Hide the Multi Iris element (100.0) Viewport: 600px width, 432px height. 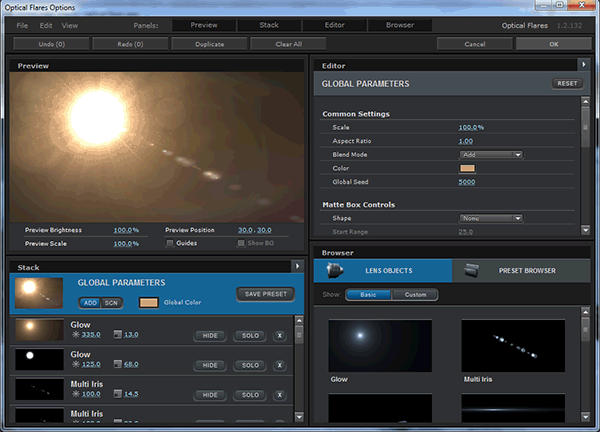[x=210, y=395]
